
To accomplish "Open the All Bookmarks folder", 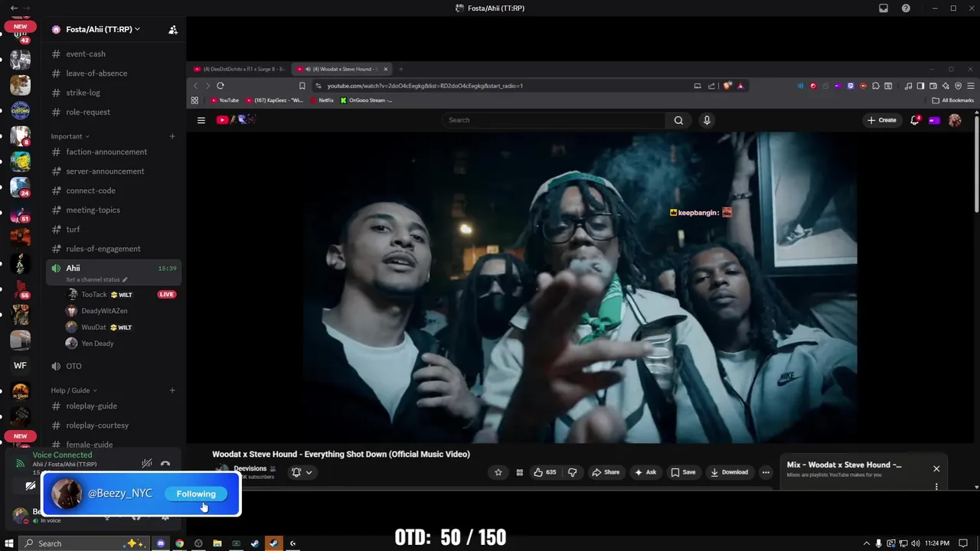I will (953, 100).
